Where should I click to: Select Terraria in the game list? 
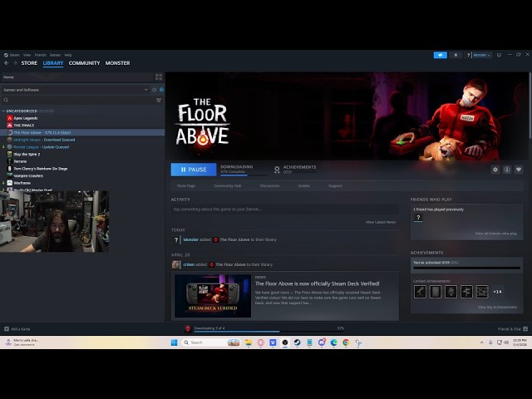[20, 161]
